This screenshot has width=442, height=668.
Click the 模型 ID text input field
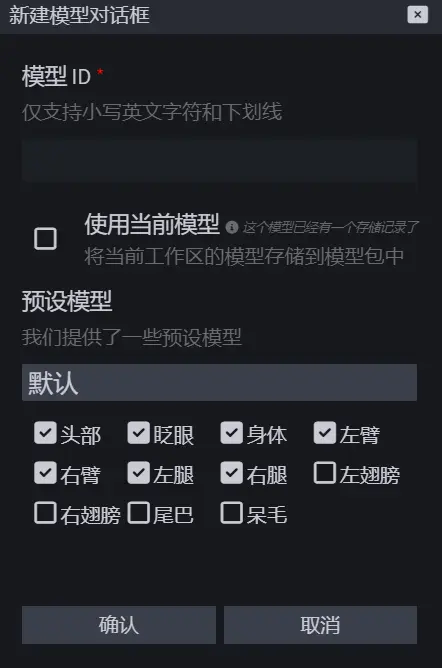click(x=219, y=160)
